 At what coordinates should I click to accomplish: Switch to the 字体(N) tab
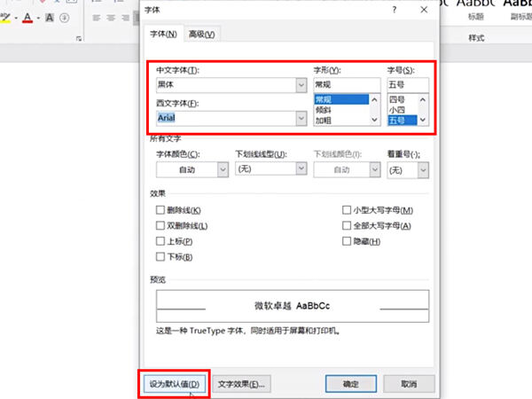163,34
